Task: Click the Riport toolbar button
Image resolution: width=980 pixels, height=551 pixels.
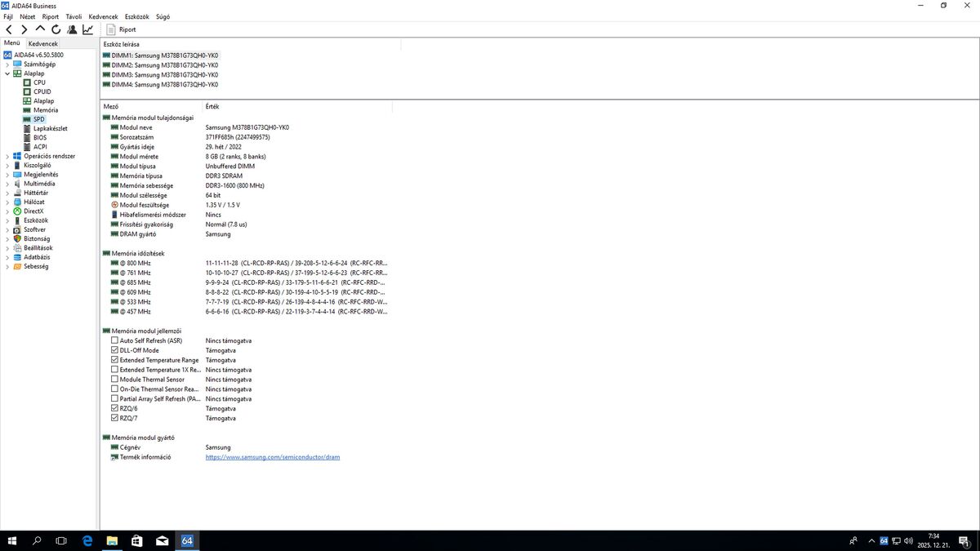Action: (122, 29)
